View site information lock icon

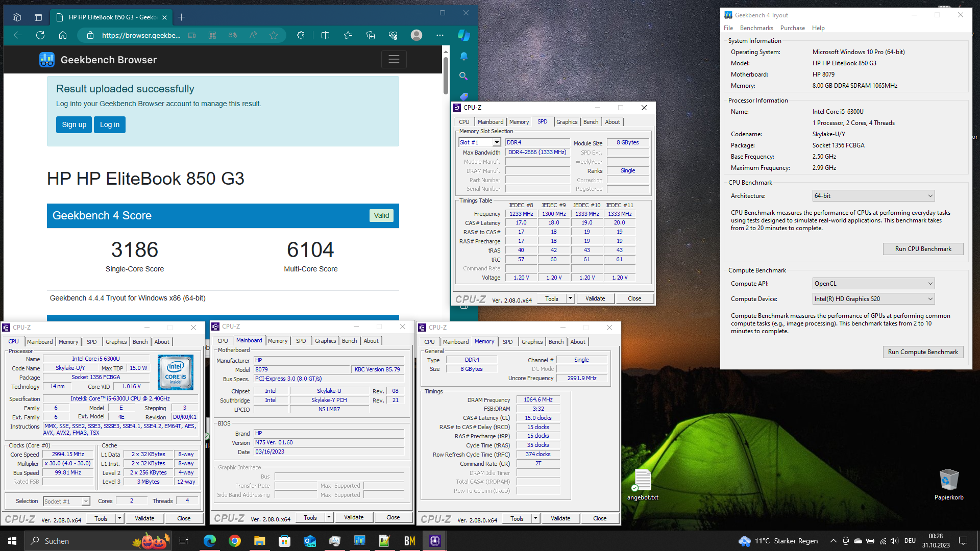click(x=90, y=35)
